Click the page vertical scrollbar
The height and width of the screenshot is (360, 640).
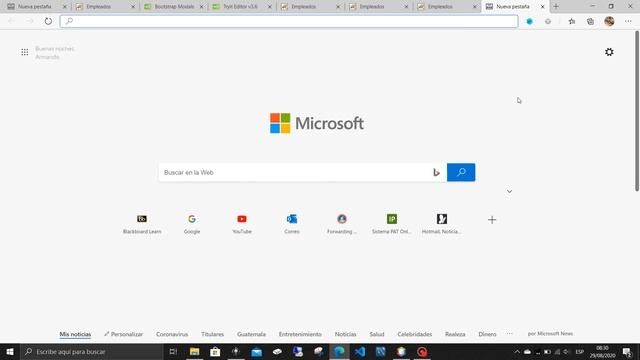(637, 111)
